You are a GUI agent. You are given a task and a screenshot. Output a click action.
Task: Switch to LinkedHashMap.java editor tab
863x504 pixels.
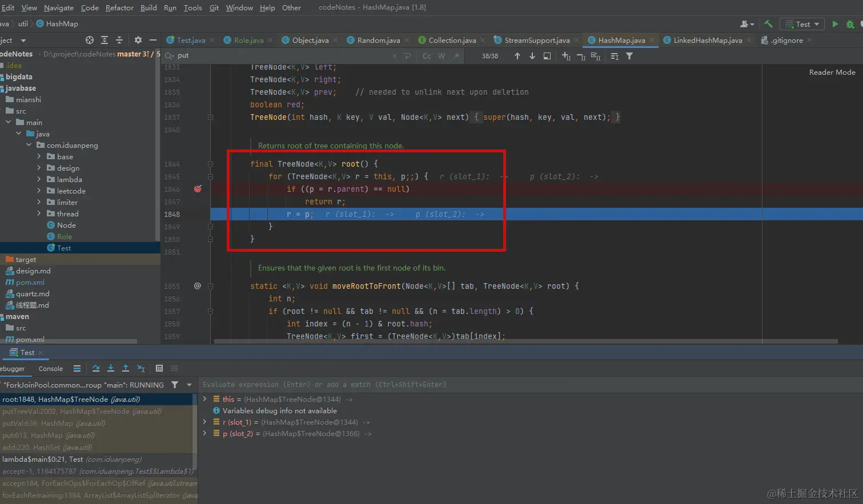tap(708, 40)
